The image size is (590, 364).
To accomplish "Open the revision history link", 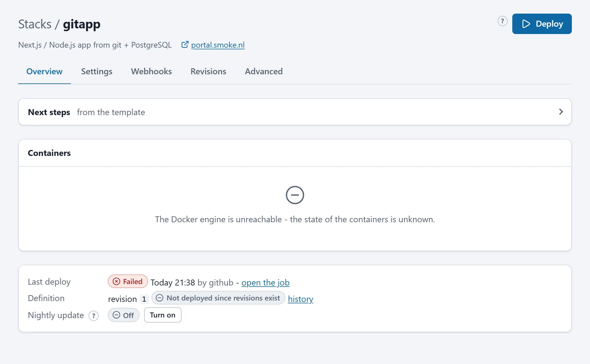I will point(300,299).
